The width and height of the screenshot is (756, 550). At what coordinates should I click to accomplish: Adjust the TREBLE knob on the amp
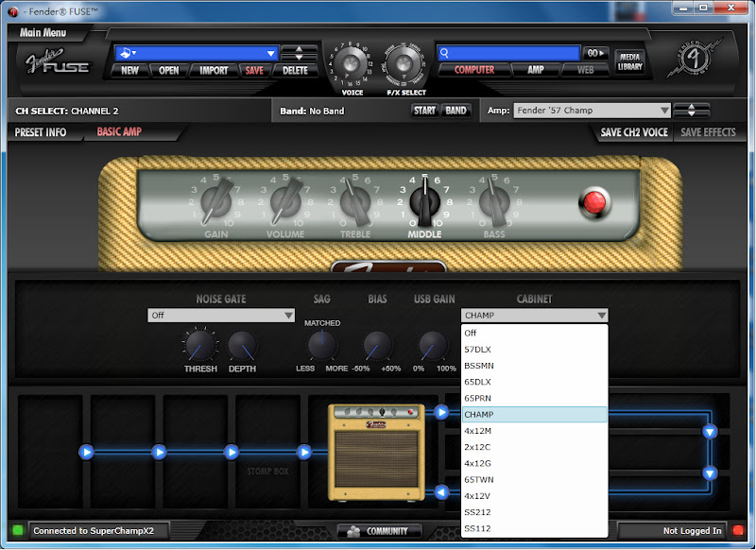click(x=355, y=202)
